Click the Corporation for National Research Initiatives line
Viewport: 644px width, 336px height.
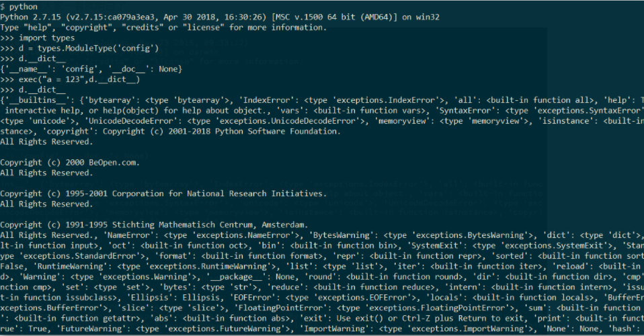(x=163, y=194)
